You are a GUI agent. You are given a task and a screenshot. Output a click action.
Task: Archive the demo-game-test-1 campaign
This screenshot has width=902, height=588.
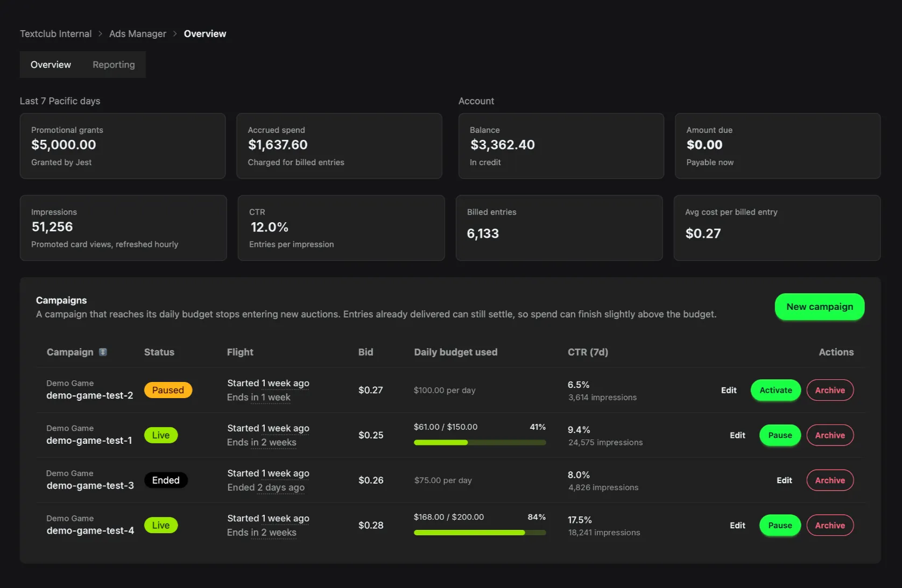830,435
